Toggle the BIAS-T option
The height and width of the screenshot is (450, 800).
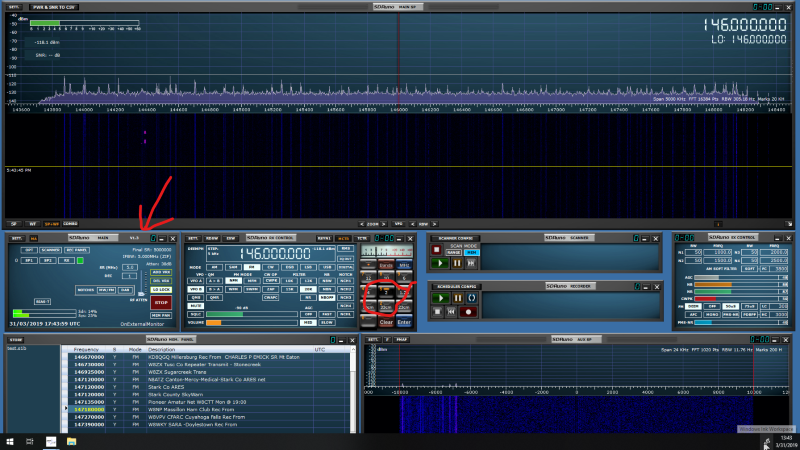coord(42,302)
